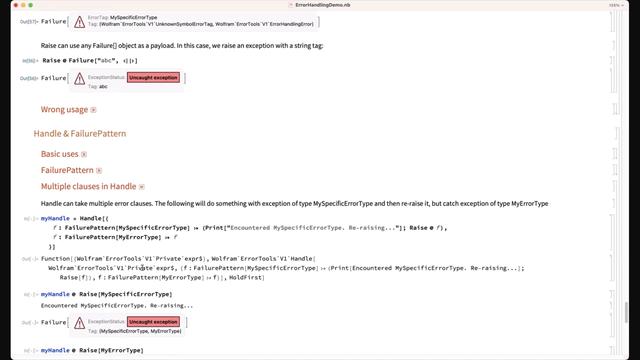This screenshot has height=360, width=640.
Task: Click warning triangle icon in MySpecificErrorType Failure
Action: [x=80, y=22]
